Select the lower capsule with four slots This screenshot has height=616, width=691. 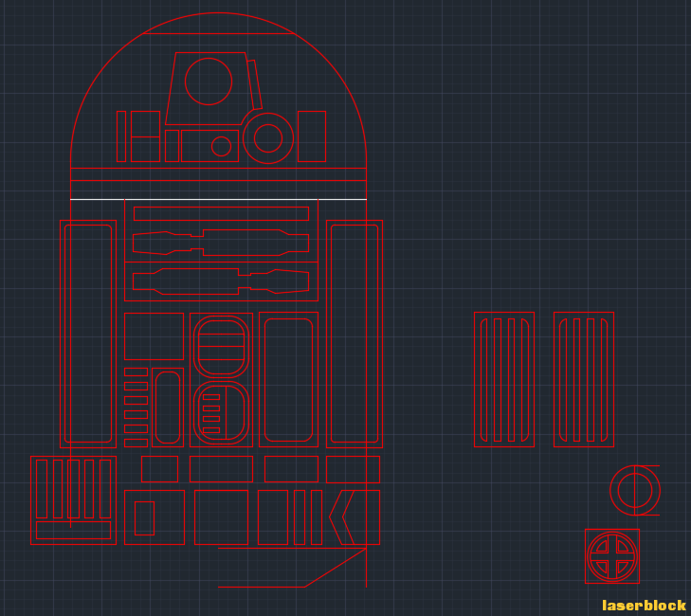221,412
